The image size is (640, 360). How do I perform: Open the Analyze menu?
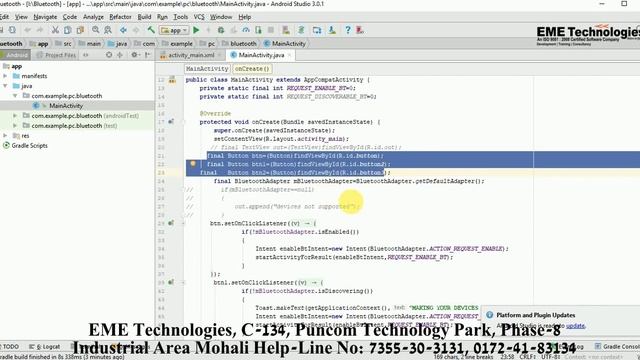[x=93, y=17]
